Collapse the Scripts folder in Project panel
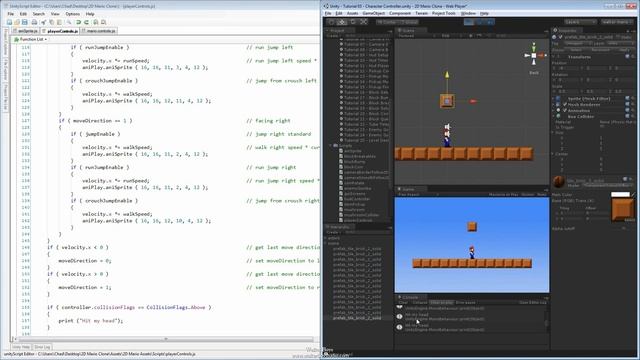 click(x=331, y=146)
